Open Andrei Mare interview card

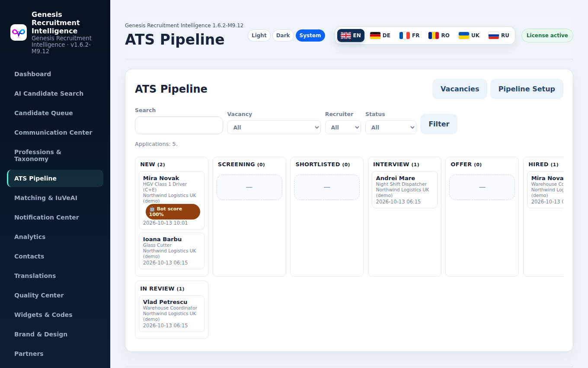[x=405, y=190]
